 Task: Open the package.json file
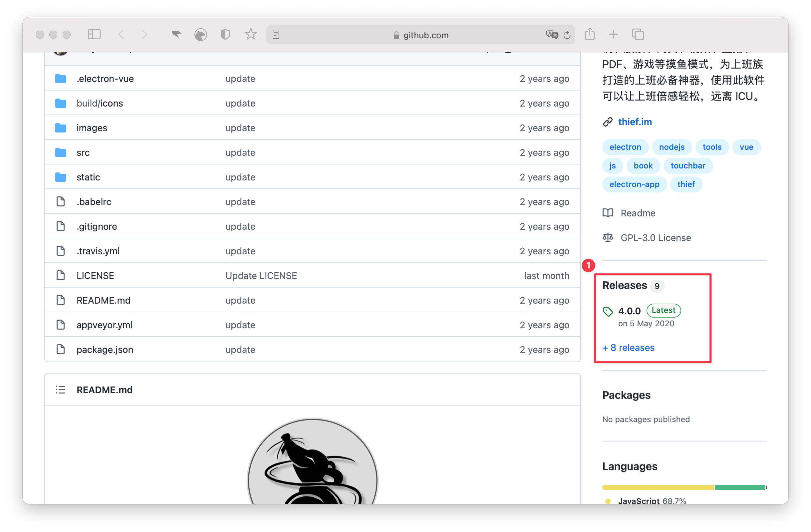[x=105, y=350]
